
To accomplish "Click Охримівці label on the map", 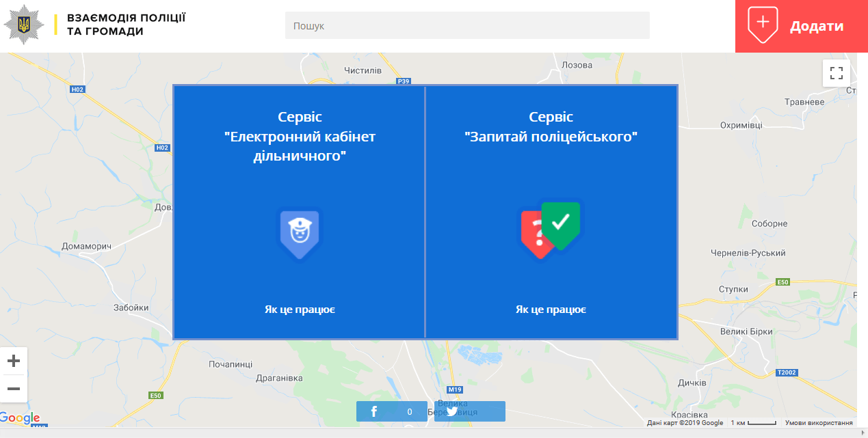I will click(x=741, y=125).
